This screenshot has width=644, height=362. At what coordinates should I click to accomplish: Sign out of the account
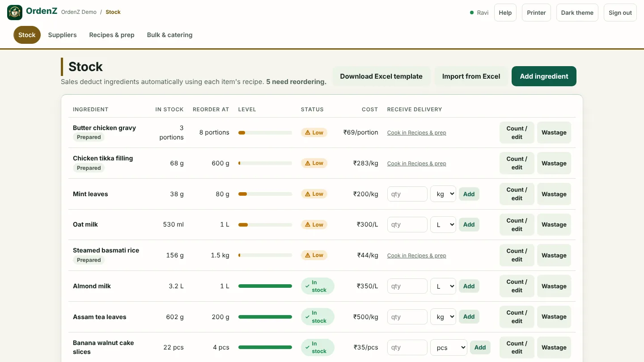620,13
